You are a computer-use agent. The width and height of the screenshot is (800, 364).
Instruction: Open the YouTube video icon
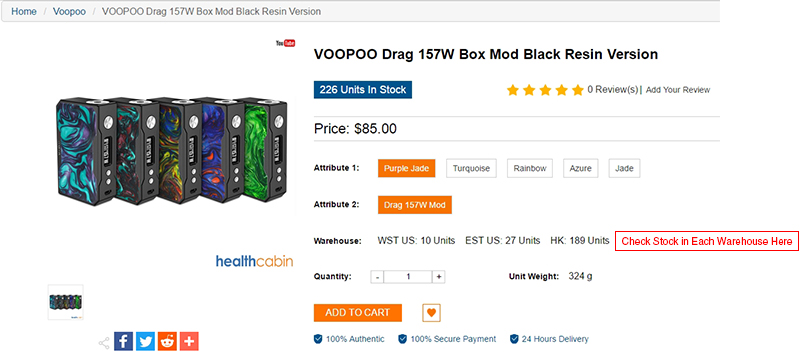coord(286,43)
